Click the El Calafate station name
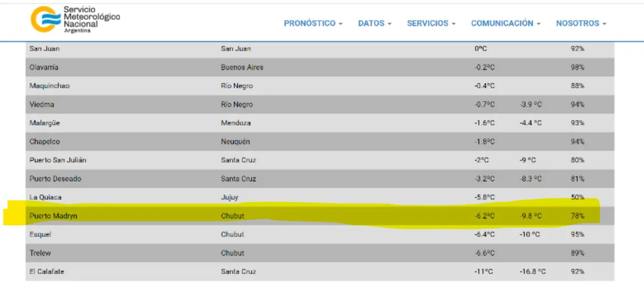Viewport: 644px width, 289px height. 46,272
